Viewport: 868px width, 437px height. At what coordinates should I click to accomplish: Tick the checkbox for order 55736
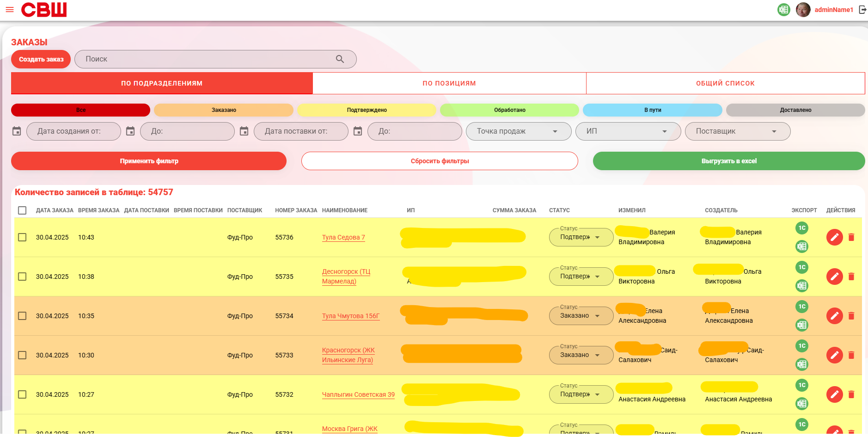tap(22, 237)
